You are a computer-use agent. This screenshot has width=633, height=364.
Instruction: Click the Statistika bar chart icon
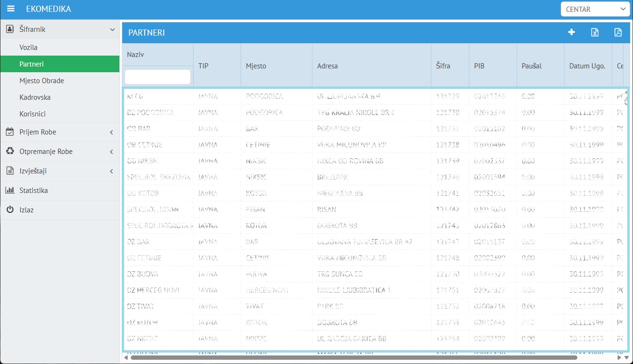[10, 191]
